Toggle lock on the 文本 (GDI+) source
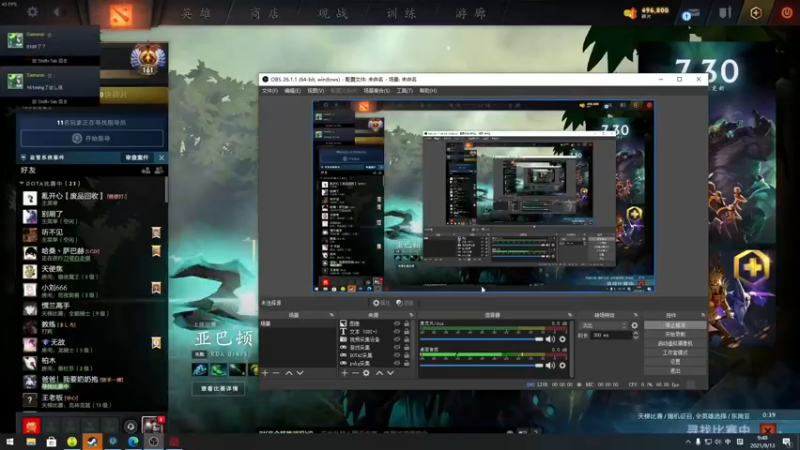Viewport: 800px width, 450px height. (x=407, y=332)
